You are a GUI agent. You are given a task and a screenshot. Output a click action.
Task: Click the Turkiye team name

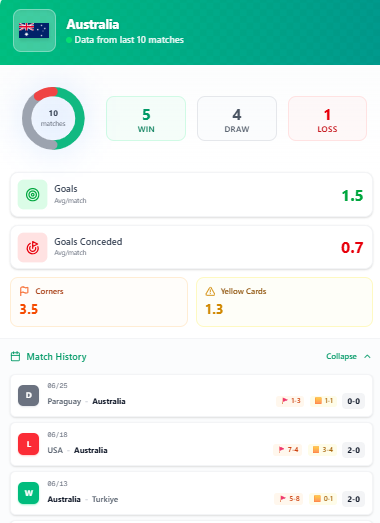[105, 499]
